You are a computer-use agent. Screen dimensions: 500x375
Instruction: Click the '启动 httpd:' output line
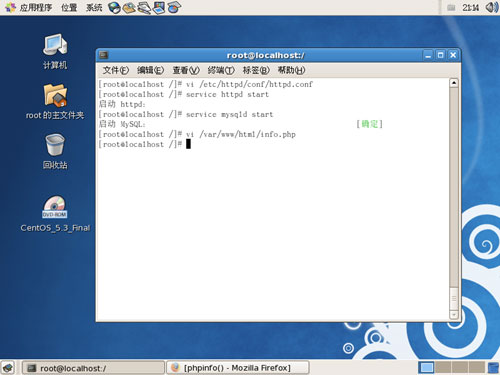[x=122, y=104]
